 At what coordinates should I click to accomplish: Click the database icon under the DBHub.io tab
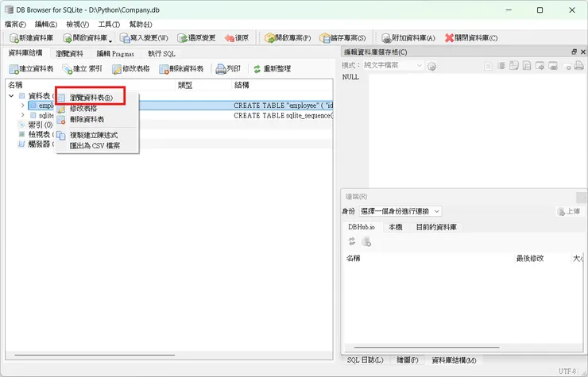pos(366,242)
